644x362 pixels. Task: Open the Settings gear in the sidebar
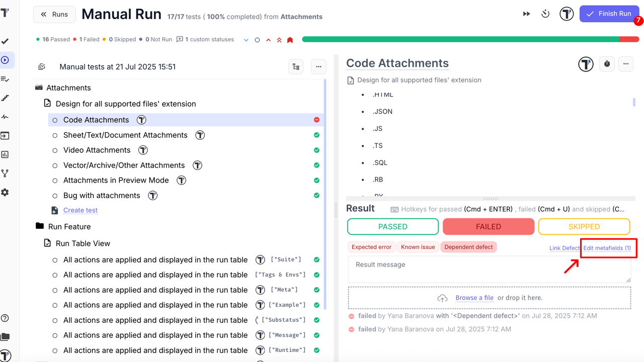point(5,193)
